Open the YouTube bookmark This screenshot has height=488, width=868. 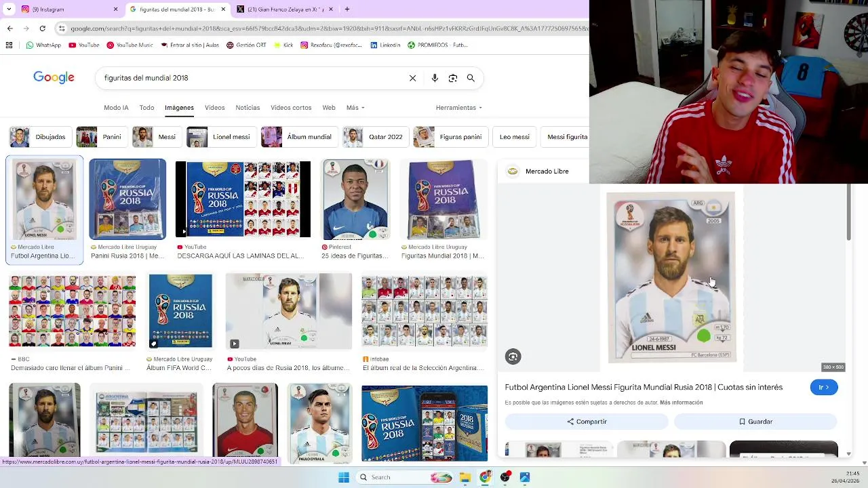click(83, 45)
